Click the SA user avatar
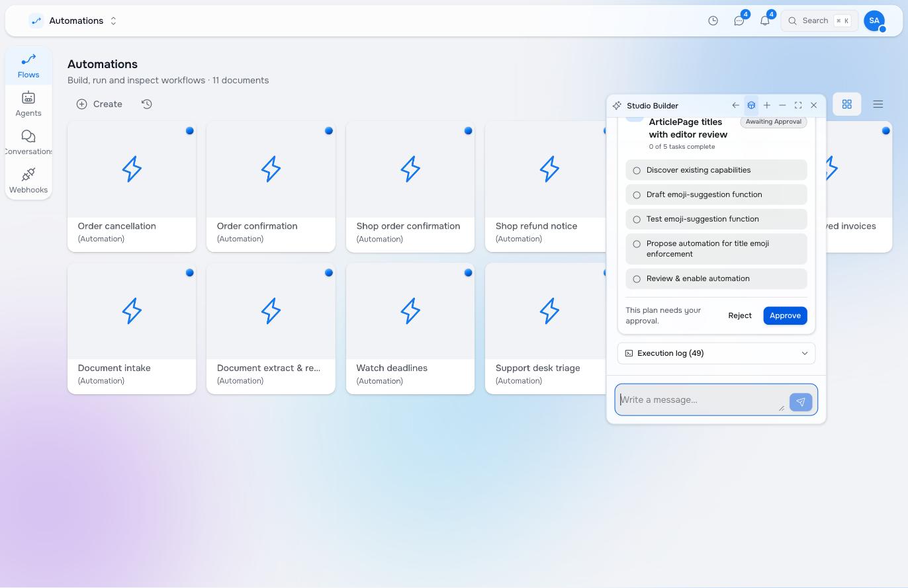 [874, 21]
